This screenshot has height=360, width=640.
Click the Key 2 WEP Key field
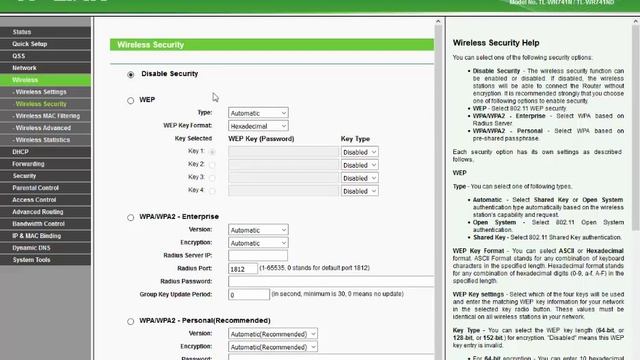point(283,165)
